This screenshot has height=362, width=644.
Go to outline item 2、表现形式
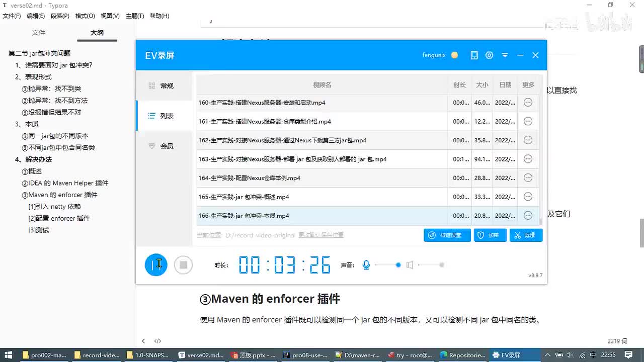[x=33, y=77]
